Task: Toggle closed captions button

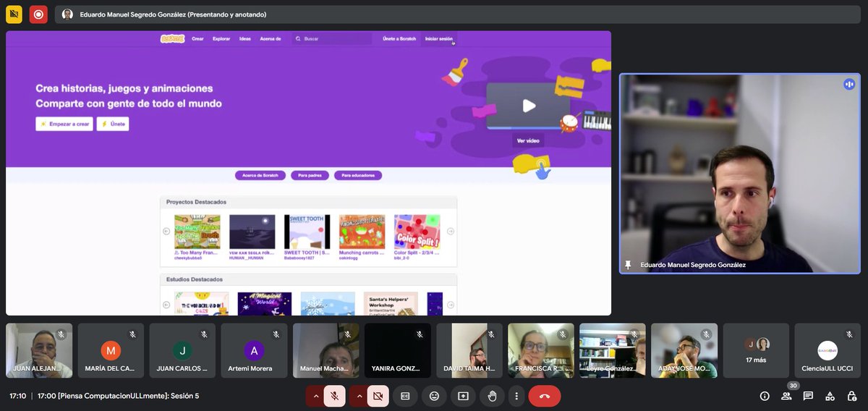Action: [x=405, y=396]
